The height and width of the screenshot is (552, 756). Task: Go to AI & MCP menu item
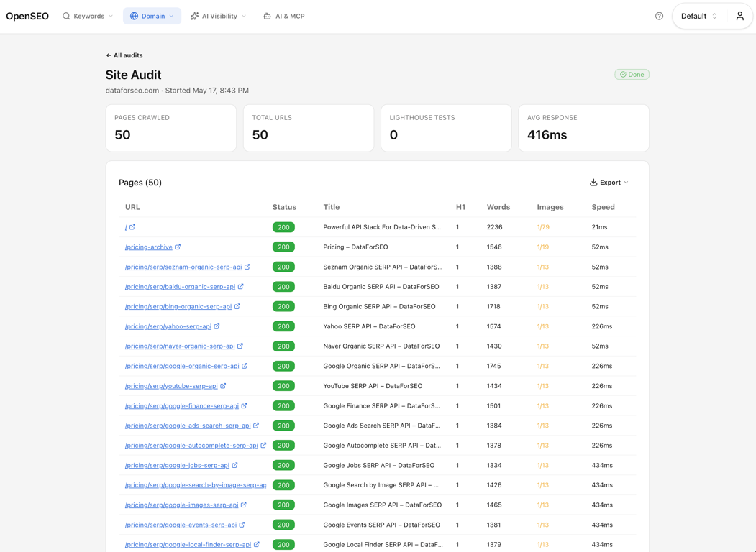[x=284, y=16]
